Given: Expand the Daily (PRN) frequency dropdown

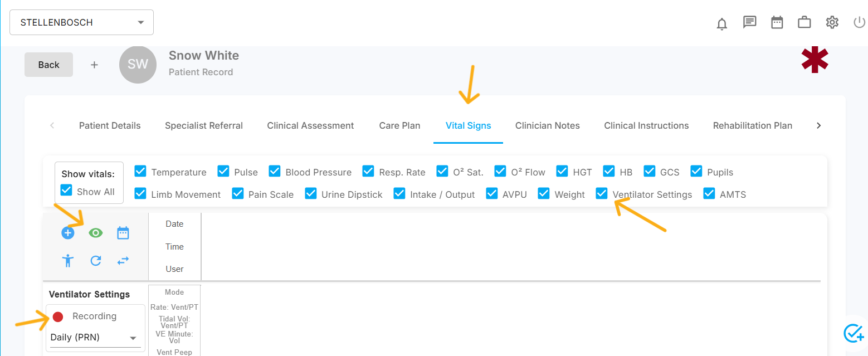Looking at the screenshot, I should click(x=95, y=338).
